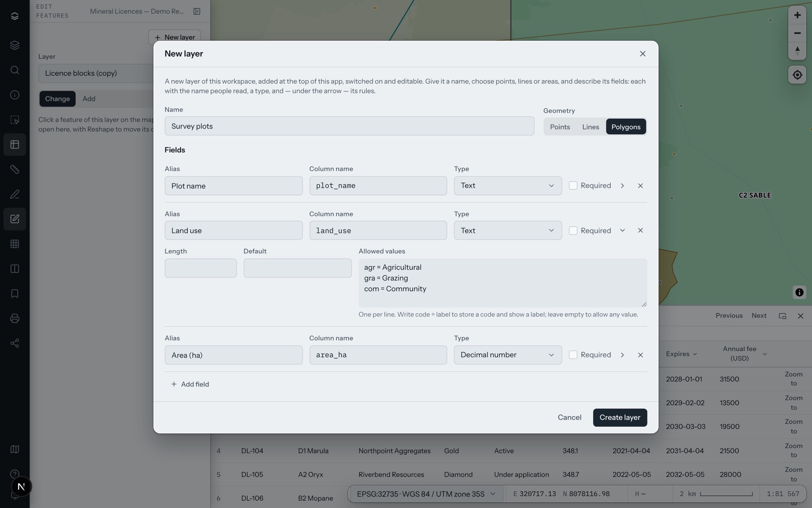Click Zoom to for the 2028-01-01 row
The width and height of the screenshot is (812, 508).
click(794, 379)
